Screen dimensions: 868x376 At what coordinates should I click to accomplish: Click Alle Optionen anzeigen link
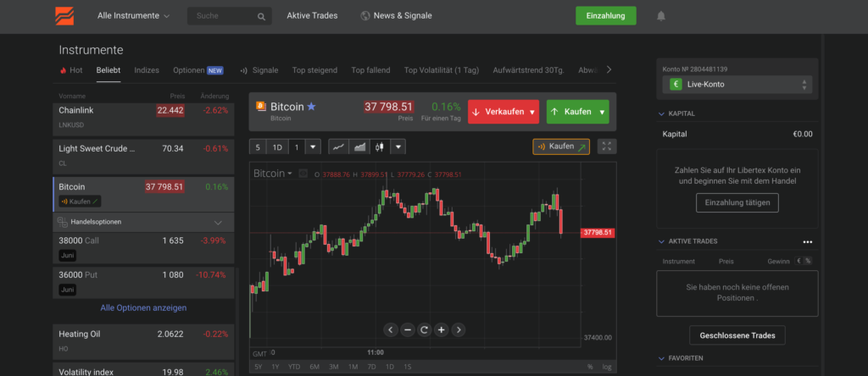[143, 307]
